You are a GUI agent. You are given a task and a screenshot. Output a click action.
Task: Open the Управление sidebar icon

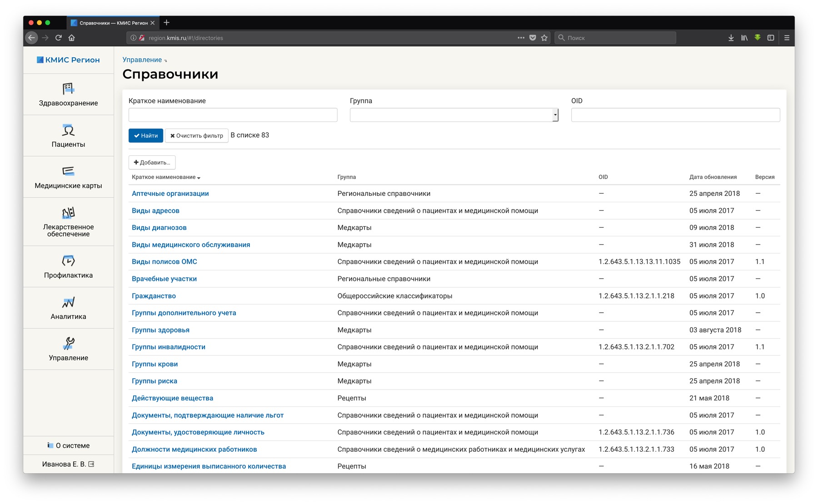click(x=68, y=343)
